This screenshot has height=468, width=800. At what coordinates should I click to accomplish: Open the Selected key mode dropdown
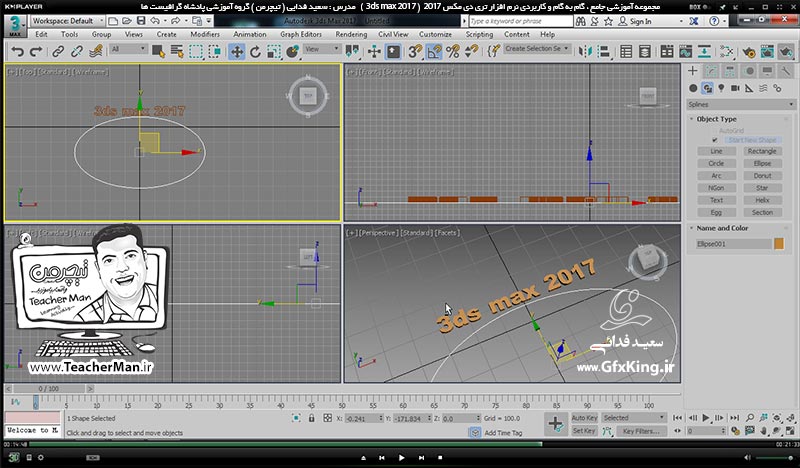[x=634, y=417]
